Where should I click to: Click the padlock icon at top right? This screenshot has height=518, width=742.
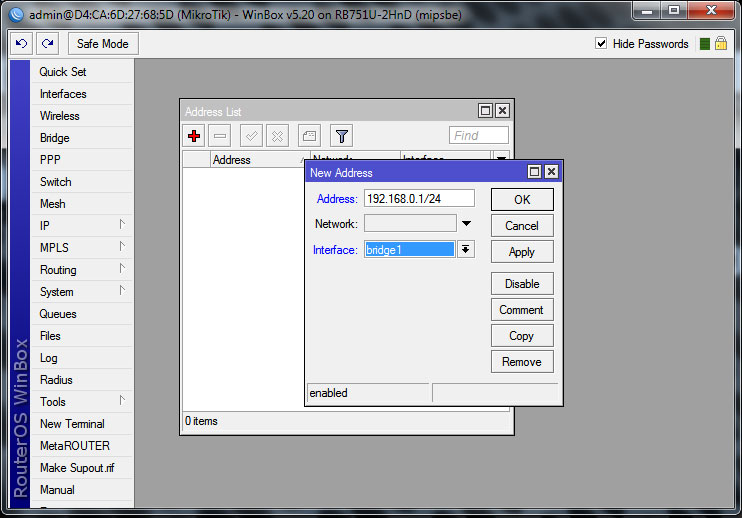pyautogui.click(x=722, y=44)
